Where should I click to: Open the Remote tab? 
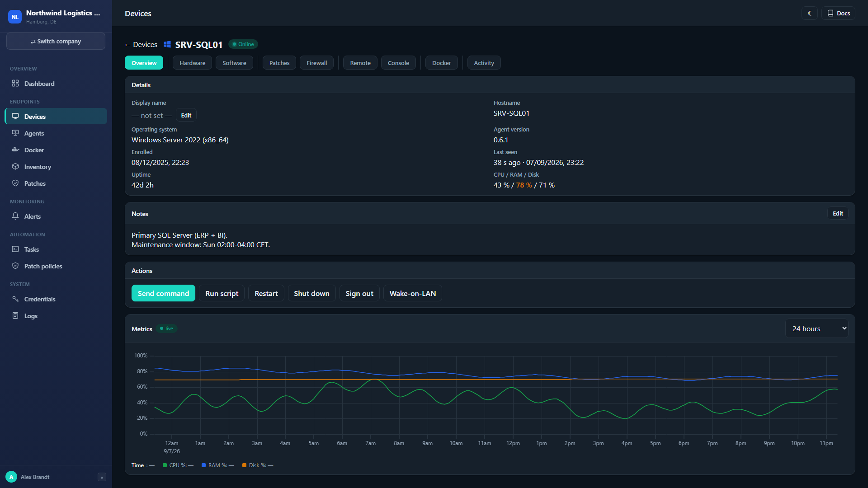coord(360,63)
